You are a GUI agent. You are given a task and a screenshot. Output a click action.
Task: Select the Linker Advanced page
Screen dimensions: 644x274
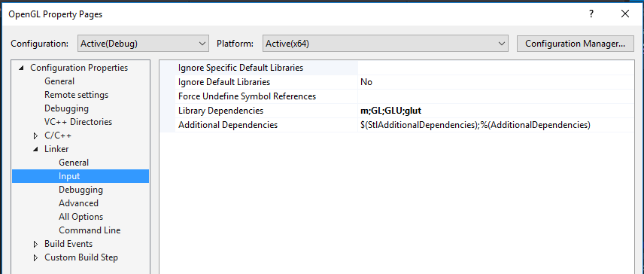tap(78, 203)
